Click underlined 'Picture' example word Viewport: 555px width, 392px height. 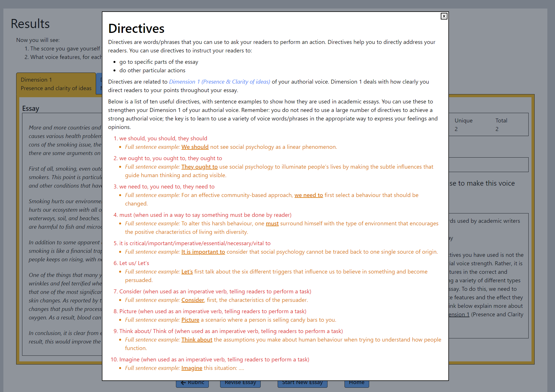pos(190,320)
